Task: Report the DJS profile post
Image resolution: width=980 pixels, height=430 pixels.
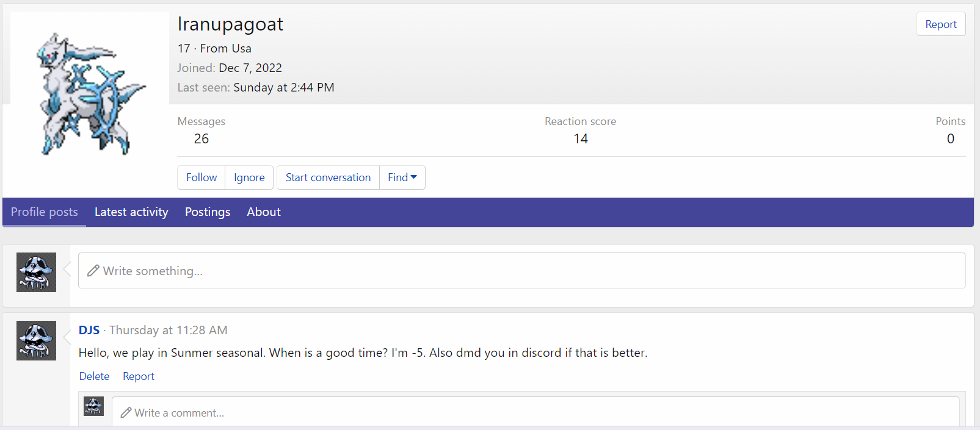Action: 139,376
